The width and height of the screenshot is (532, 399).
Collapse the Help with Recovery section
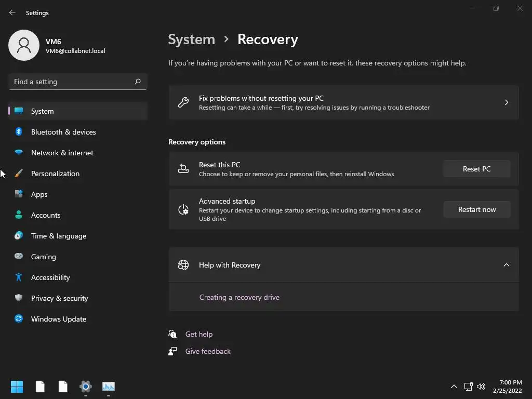tap(506, 265)
